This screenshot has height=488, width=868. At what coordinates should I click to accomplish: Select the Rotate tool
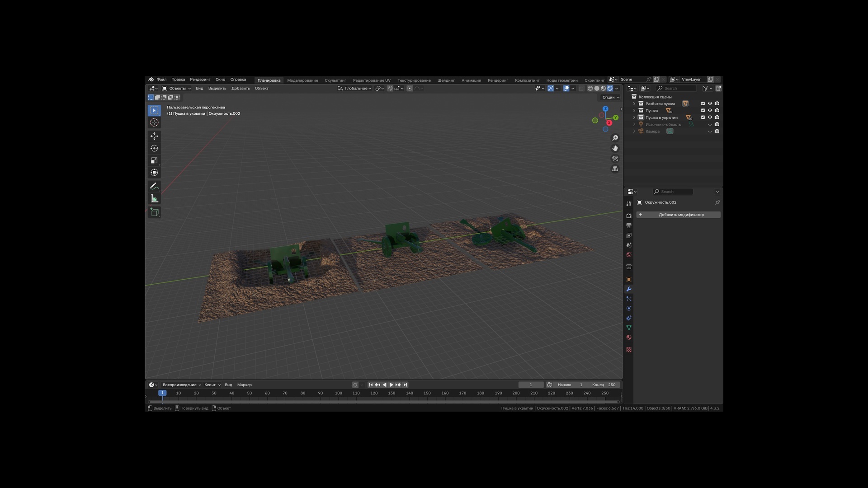click(x=154, y=148)
